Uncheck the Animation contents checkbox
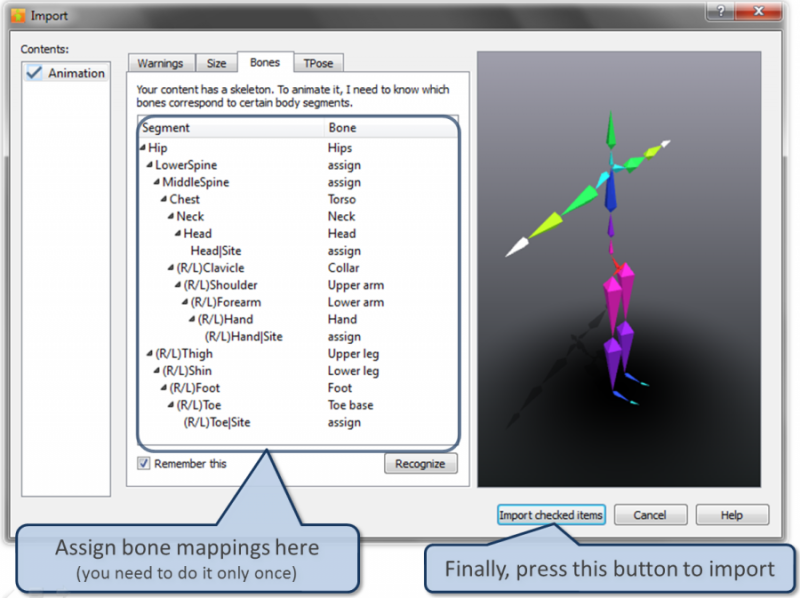800x598 pixels. 34,73
